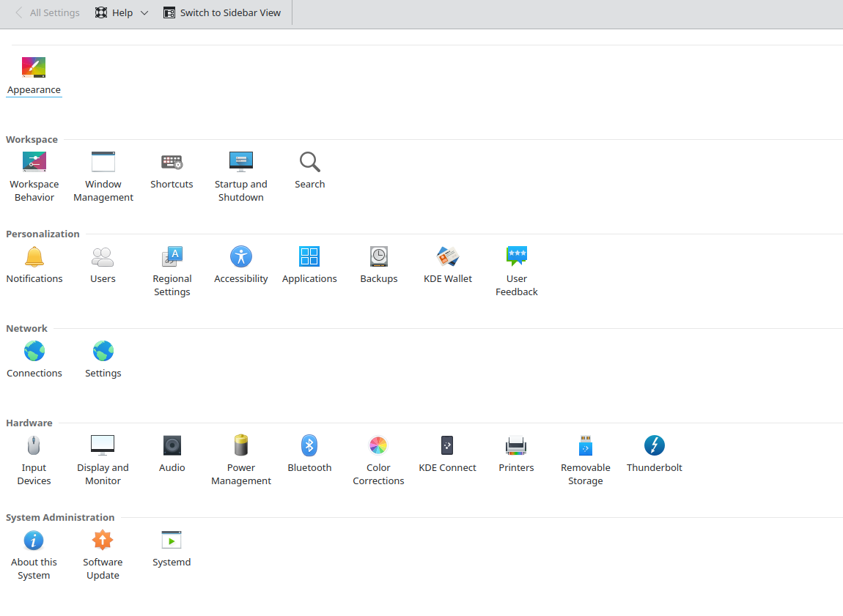This screenshot has height=616, width=843.
Task: Click the Search magnifier module
Action: [309, 162]
